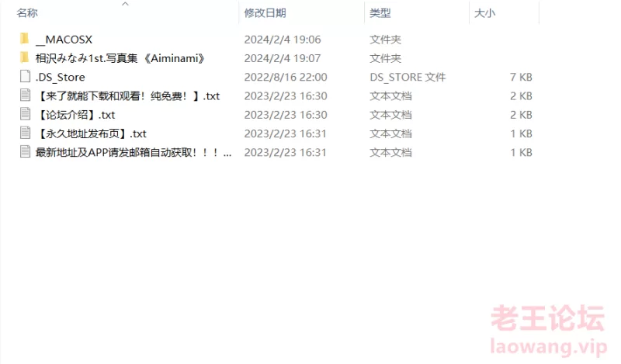This screenshot has height=364, width=621.
Task: Select the 论坛介绍 text file icon
Action: (25, 114)
